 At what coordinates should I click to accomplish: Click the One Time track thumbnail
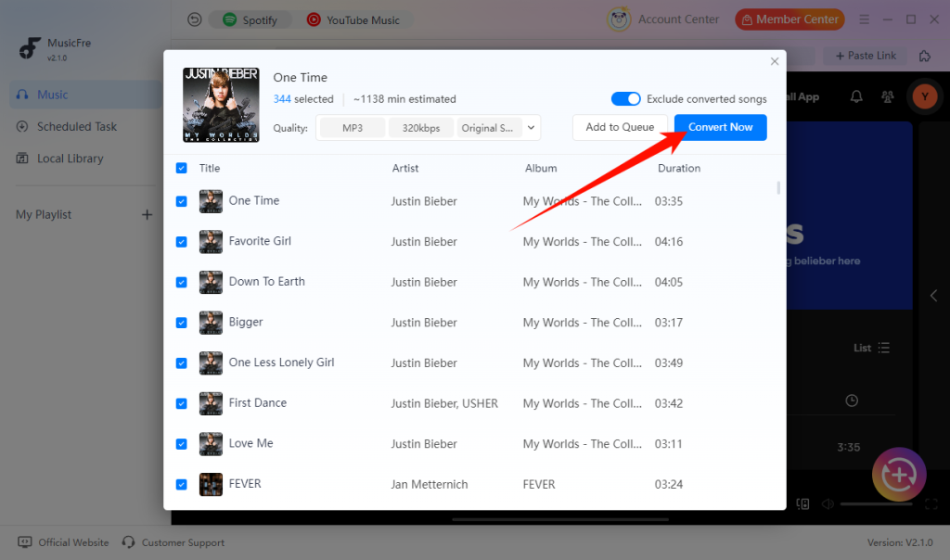click(x=211, y=201)
